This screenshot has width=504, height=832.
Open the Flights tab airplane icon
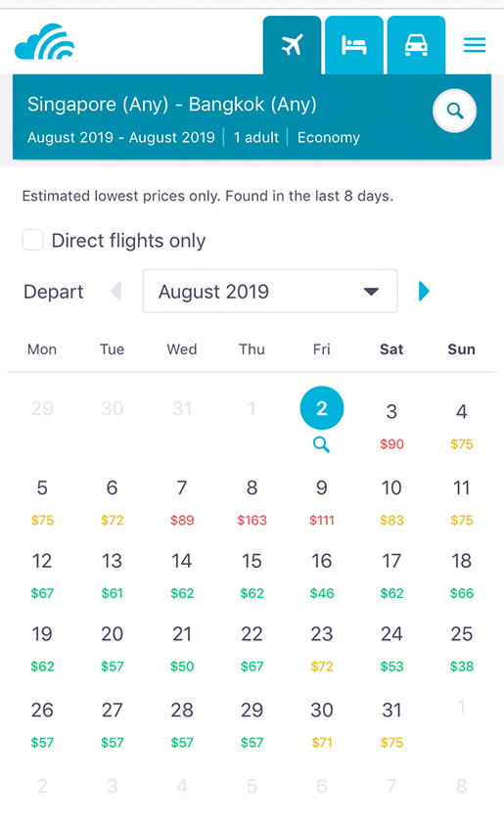tap(292, 45)
